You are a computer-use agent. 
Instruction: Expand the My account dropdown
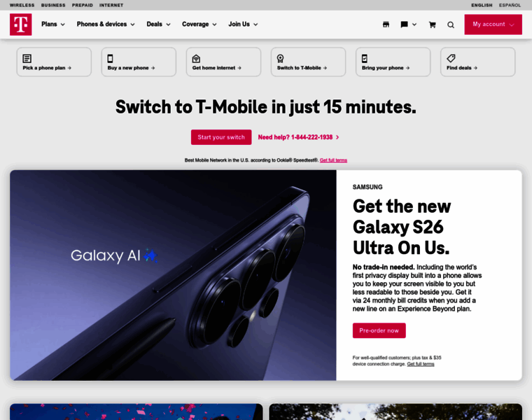[493, 24]
